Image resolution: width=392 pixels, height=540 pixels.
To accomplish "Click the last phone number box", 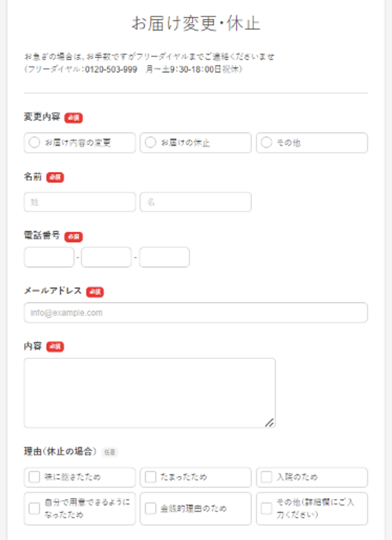I will click(164, 257).
